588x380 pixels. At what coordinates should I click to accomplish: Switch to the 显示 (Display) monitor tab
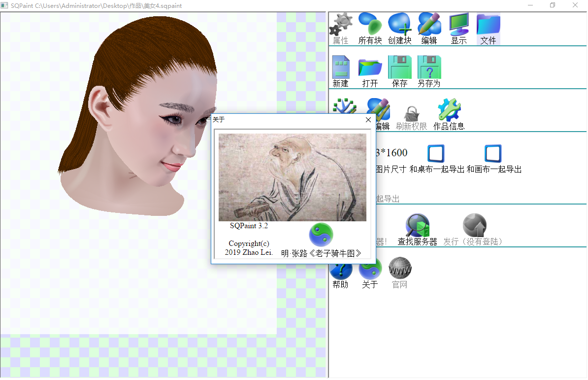click(x=458, y=26)
